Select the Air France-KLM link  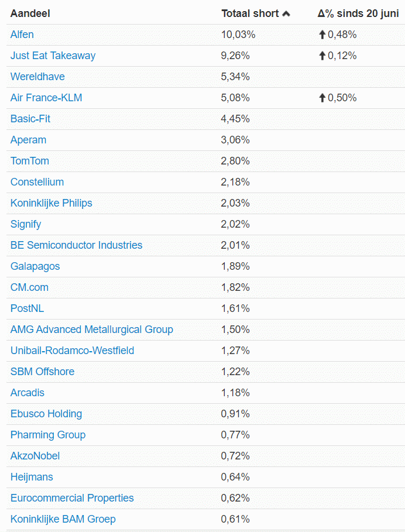[46, 98]
